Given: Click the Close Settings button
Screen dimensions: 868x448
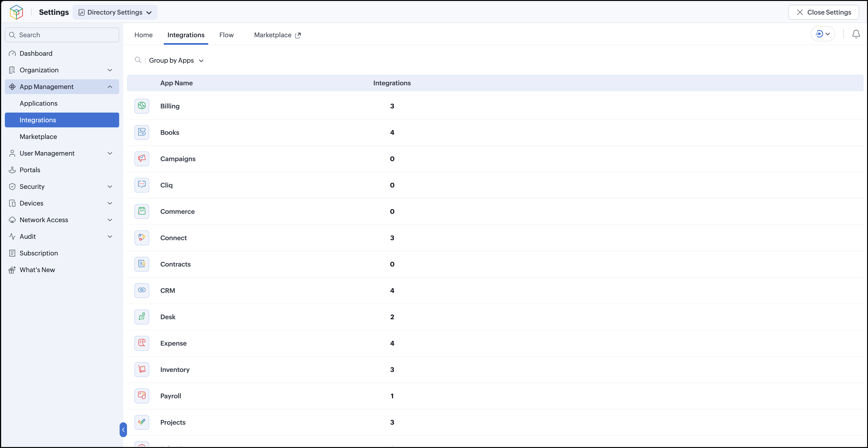Looking at the screenshot, I should coord(824,12).
